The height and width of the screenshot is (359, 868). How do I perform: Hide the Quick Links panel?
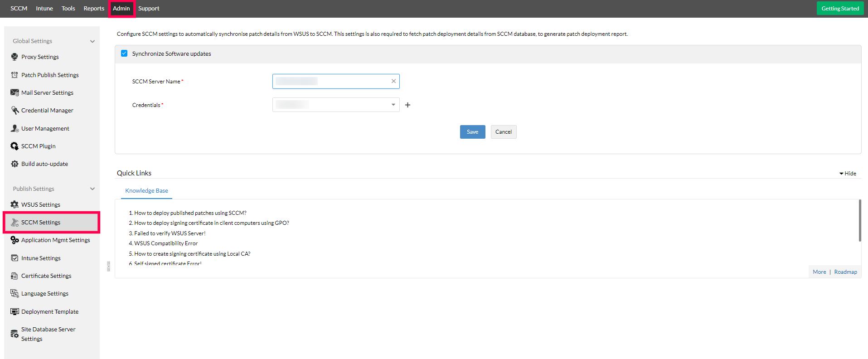pos(848,174)
